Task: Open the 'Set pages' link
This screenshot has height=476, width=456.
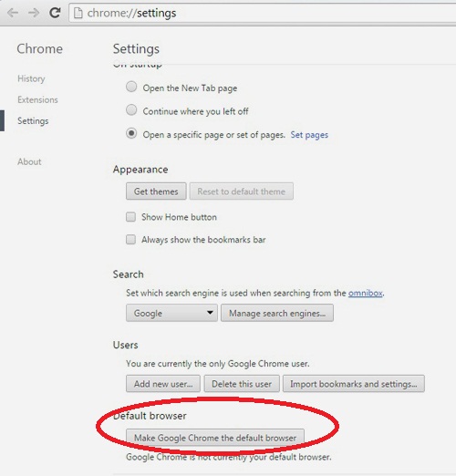Action: [x=309, y=135]
